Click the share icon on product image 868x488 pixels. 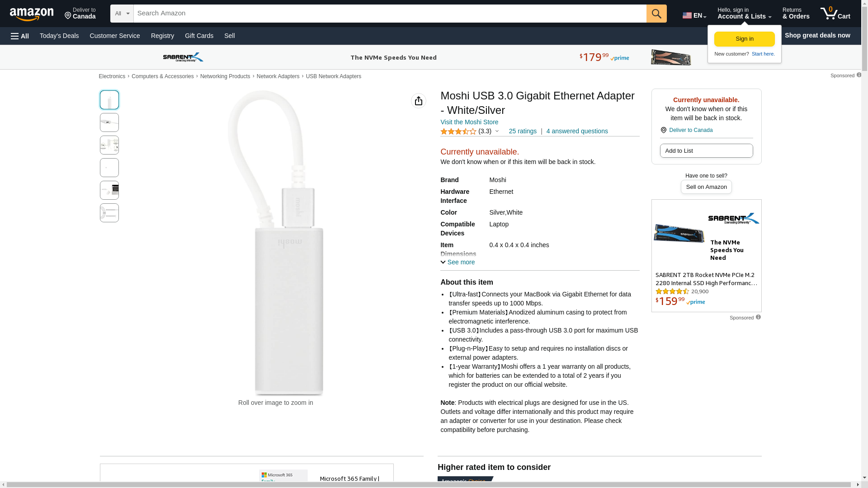click(x=418, y=101)
